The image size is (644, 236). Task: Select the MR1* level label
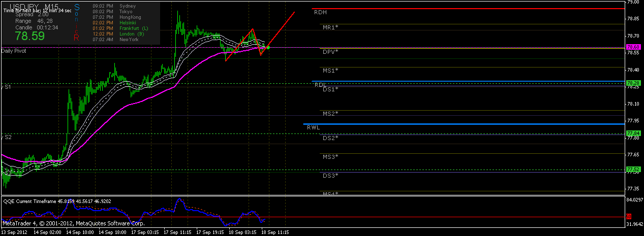pyautogui.click(x=330, y=27)
